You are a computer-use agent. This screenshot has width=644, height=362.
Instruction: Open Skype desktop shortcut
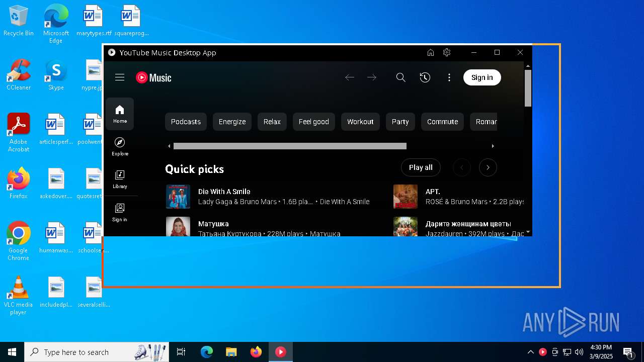[x=56, y=75]
